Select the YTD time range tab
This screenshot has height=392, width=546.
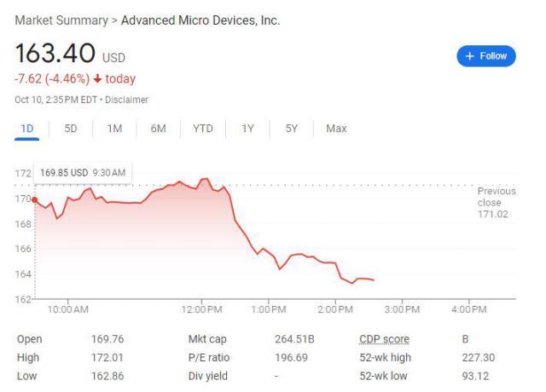click(x=202, y=129)
